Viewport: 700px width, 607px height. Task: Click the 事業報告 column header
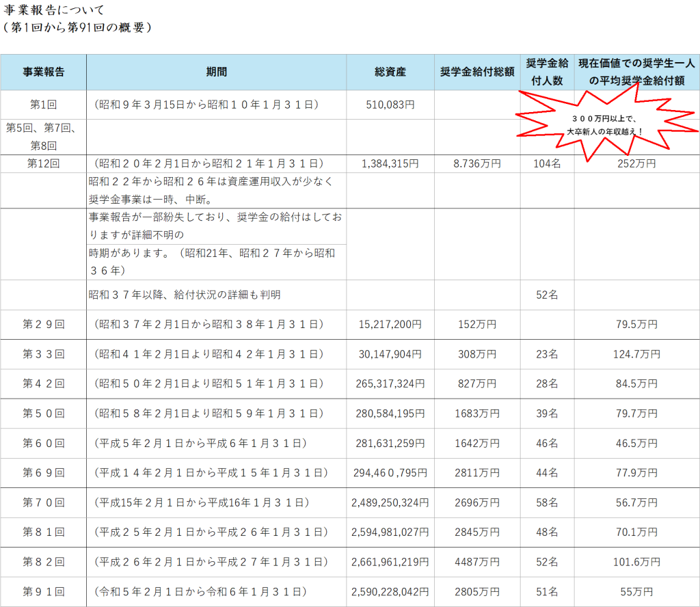43,72
